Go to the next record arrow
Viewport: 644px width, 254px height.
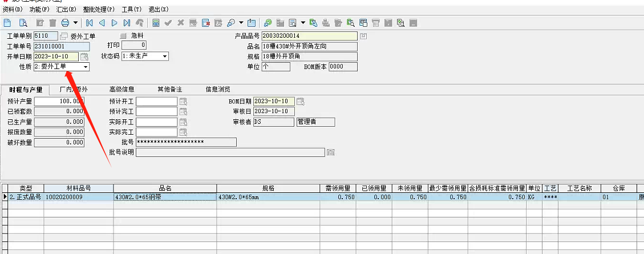[115, 23]
